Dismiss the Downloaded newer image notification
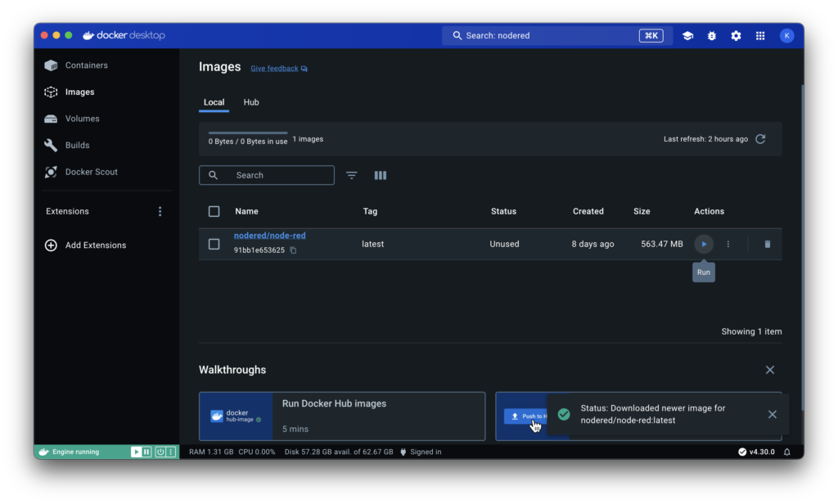The width and height of the screenshot is (838, 504). click(x=773, y=414)
